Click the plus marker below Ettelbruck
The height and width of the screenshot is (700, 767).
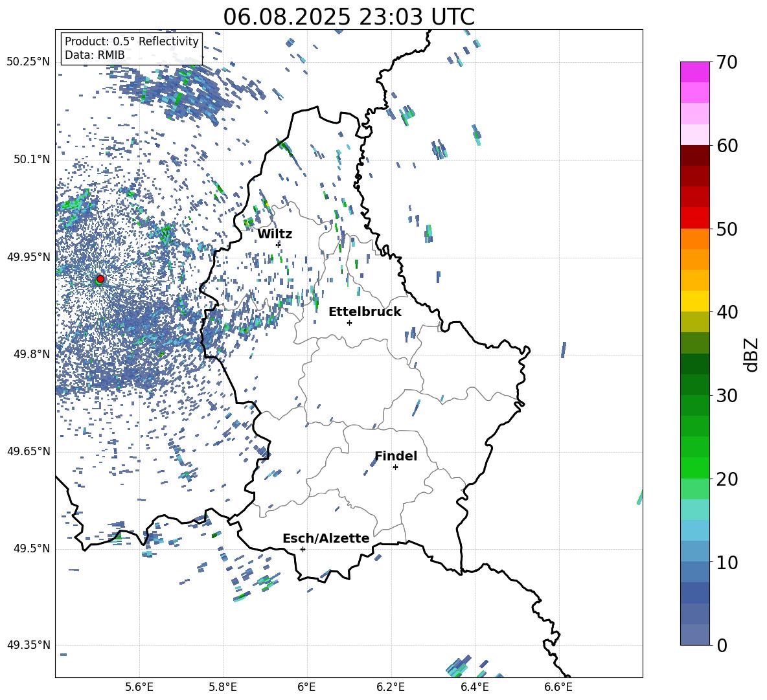349,322
